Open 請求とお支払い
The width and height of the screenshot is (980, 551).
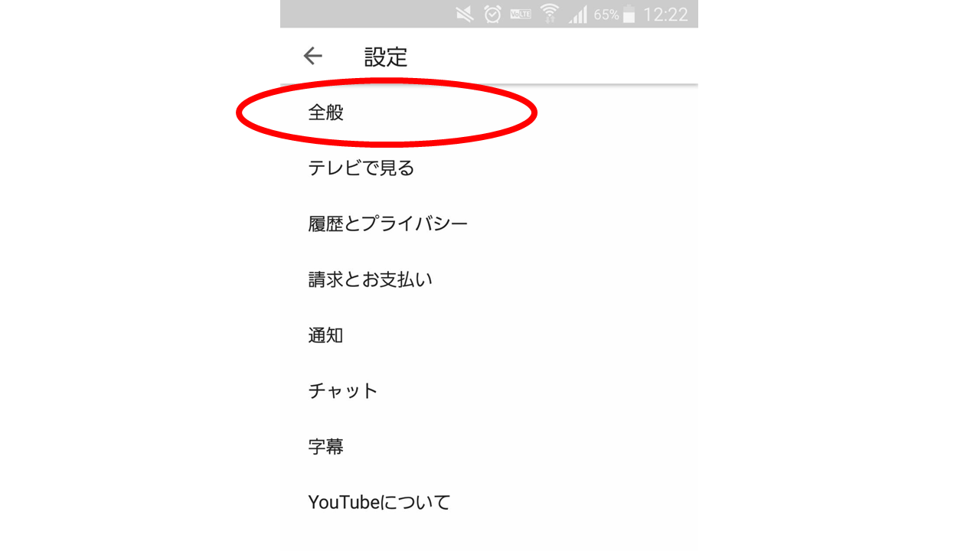coord(489,279)
